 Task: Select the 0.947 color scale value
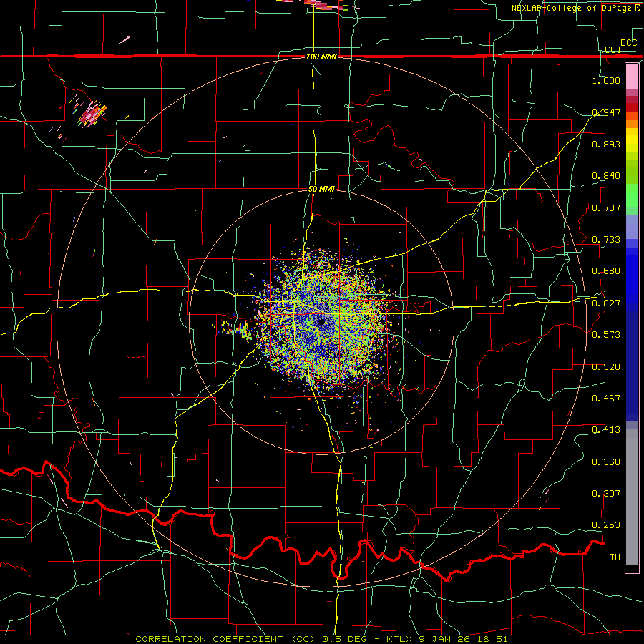coord(606,112)
